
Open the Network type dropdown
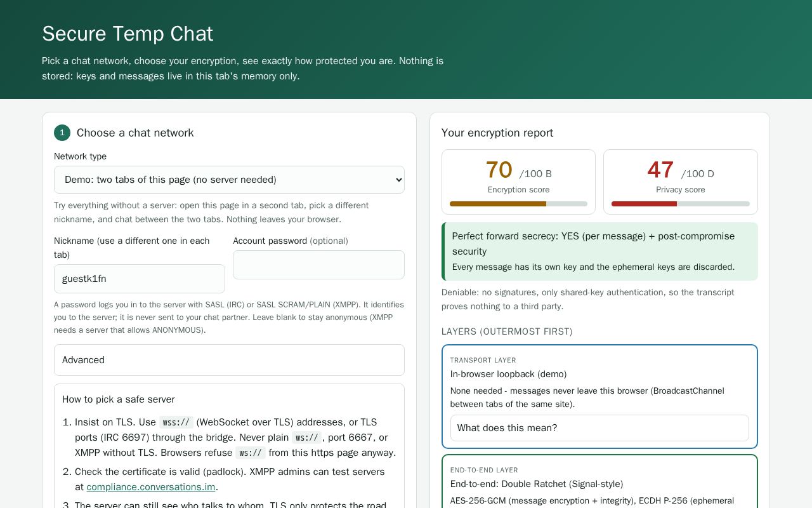[229, 180]
